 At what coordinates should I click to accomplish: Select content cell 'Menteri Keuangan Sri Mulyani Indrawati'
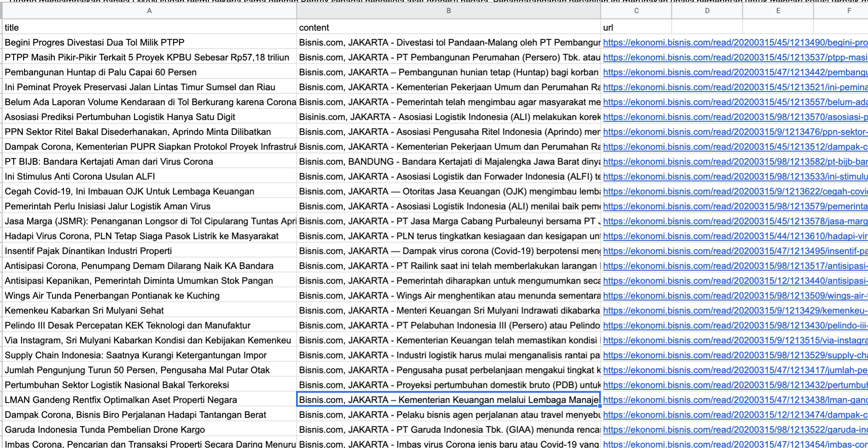pyautogui.click(x=448, y=311)
